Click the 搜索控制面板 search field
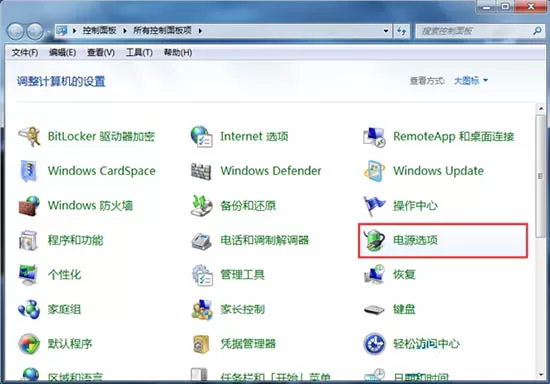This screenshot has width=550, height=384. [x=479, y=31]
